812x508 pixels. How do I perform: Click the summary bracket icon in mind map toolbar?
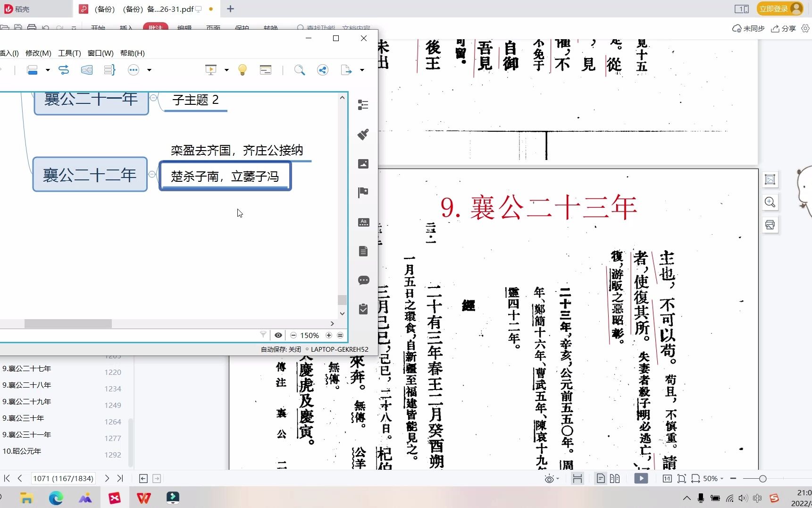109,70
